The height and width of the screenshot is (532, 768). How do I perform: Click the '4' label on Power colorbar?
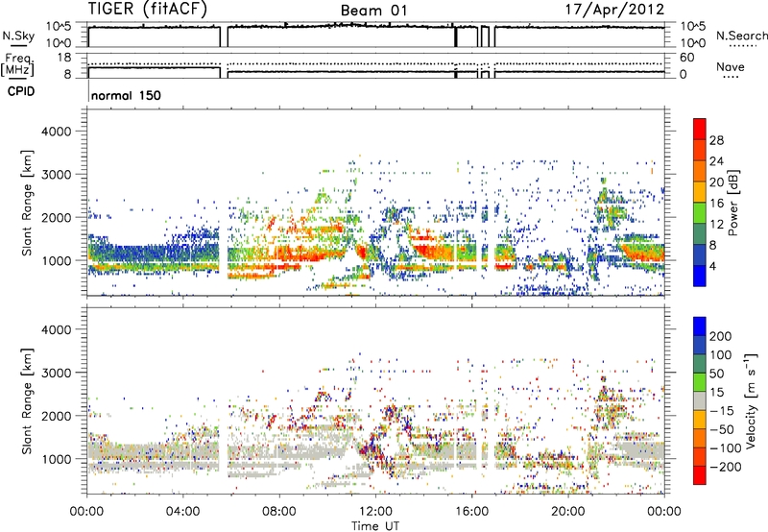coord(712,267)
